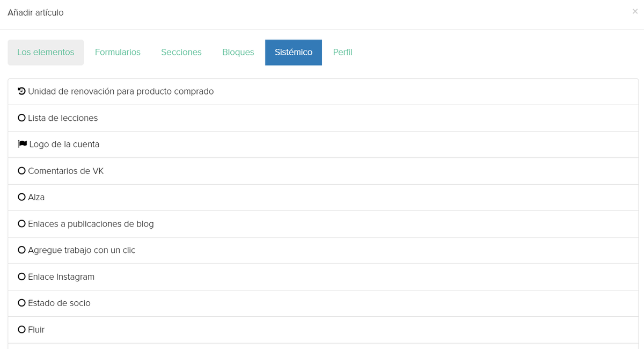Click the circle icon next to Comentarios de VK
The width and height of the screenshot is (644, 349).
pyautogui.click(x=21, y=171)
